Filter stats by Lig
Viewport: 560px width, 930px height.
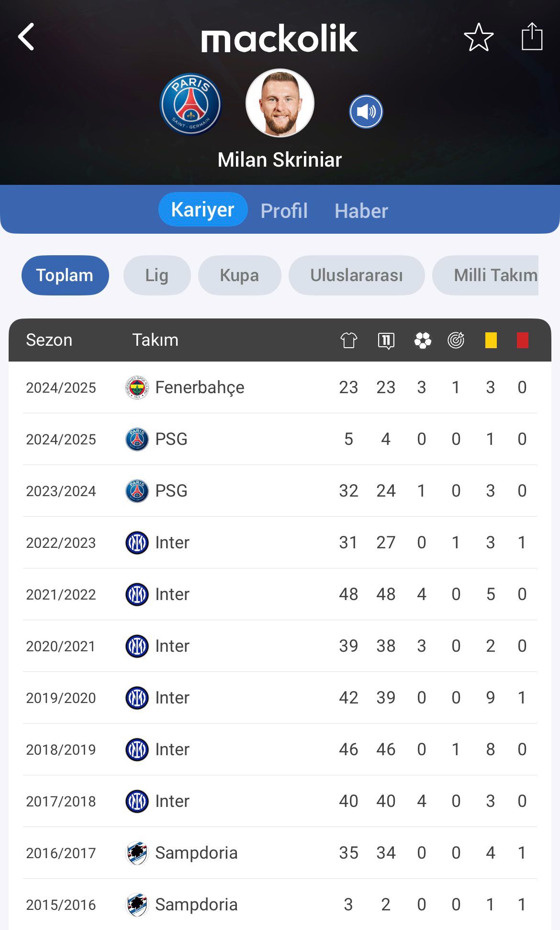click(157, 275)
